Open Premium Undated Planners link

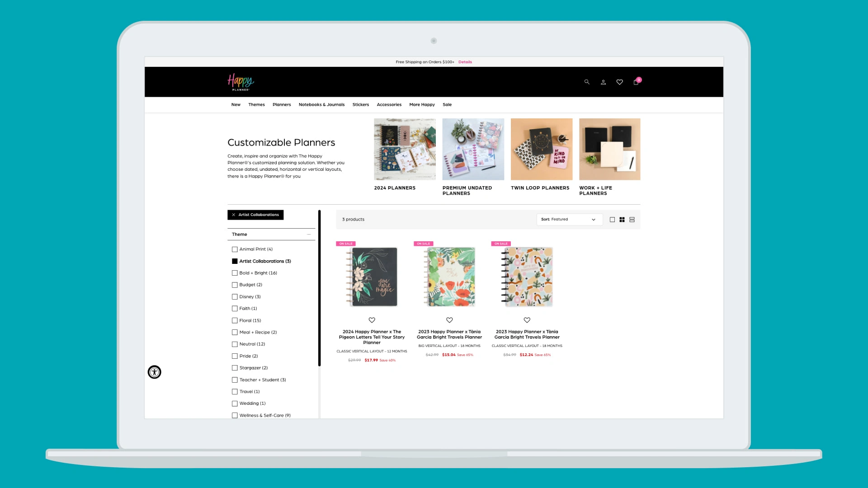pyautogui.click(x=467, y=191)
